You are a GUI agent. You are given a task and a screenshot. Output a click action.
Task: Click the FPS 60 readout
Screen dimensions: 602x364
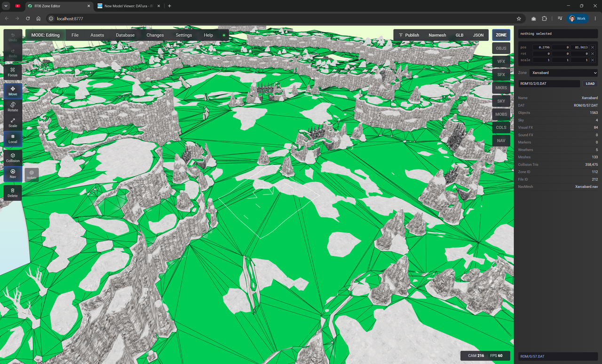pos(496,356)
